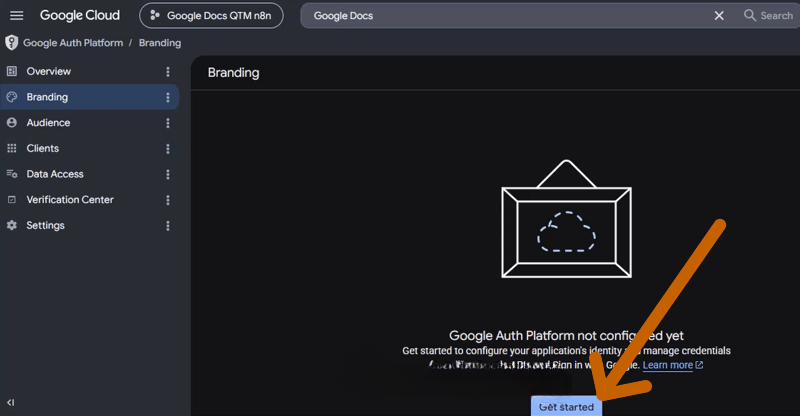Click the Audience person icon
This screenshot has width=800, height=416.
[12, 123]
